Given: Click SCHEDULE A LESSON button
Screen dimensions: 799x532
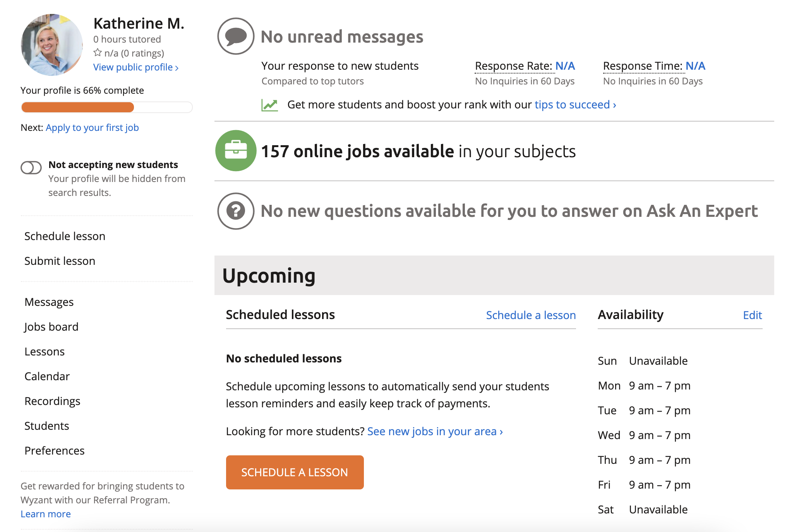Looking at the screenshot, I should coord(295,472).
